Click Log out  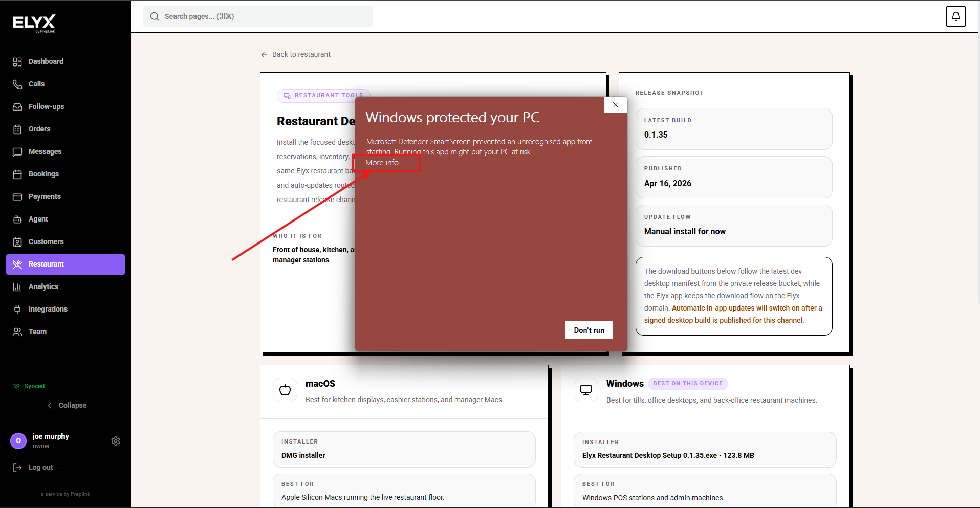tap(33, 467)
